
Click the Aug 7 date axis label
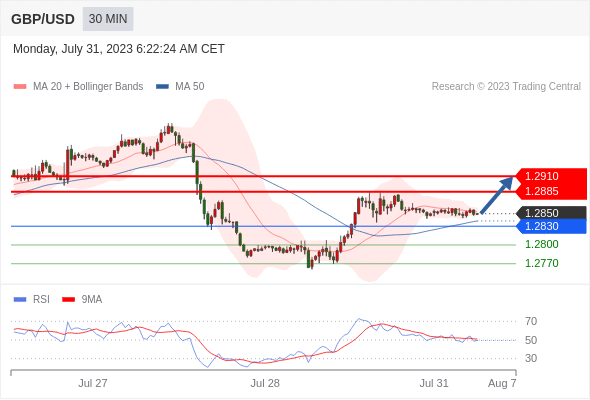coord(502,383)
